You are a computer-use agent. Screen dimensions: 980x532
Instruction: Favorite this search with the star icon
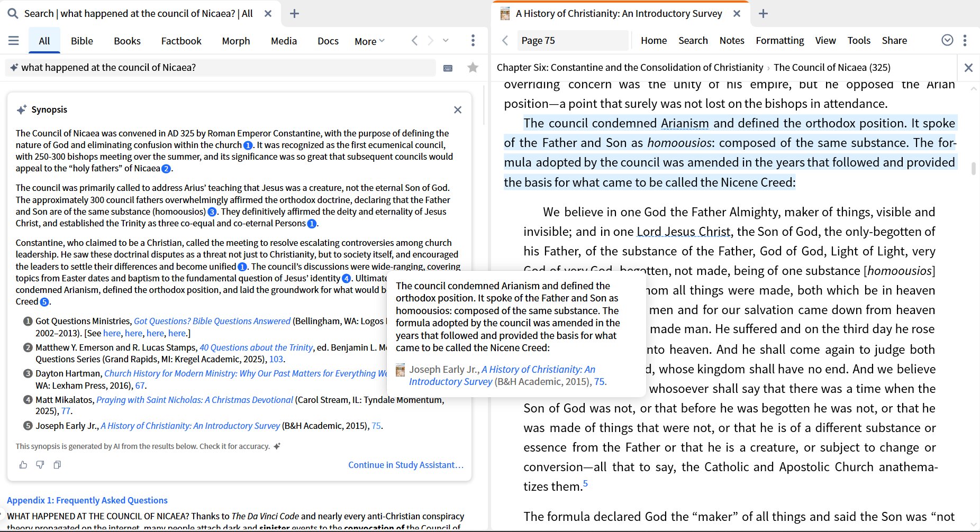pos(473,68)
